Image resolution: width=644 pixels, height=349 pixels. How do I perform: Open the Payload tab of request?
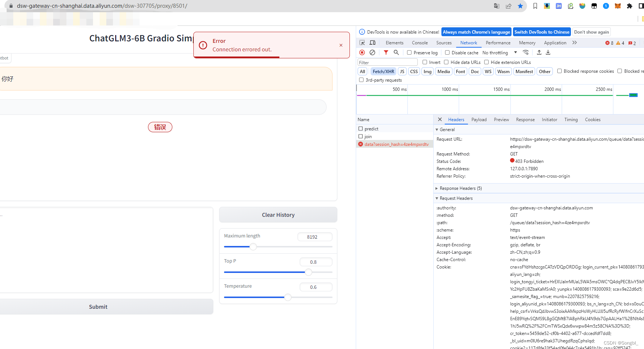[479, 119]
